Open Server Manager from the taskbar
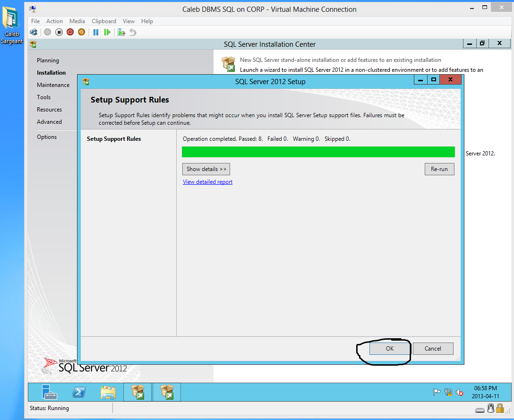Screen dimensions: 514x420 pos(50,392)
